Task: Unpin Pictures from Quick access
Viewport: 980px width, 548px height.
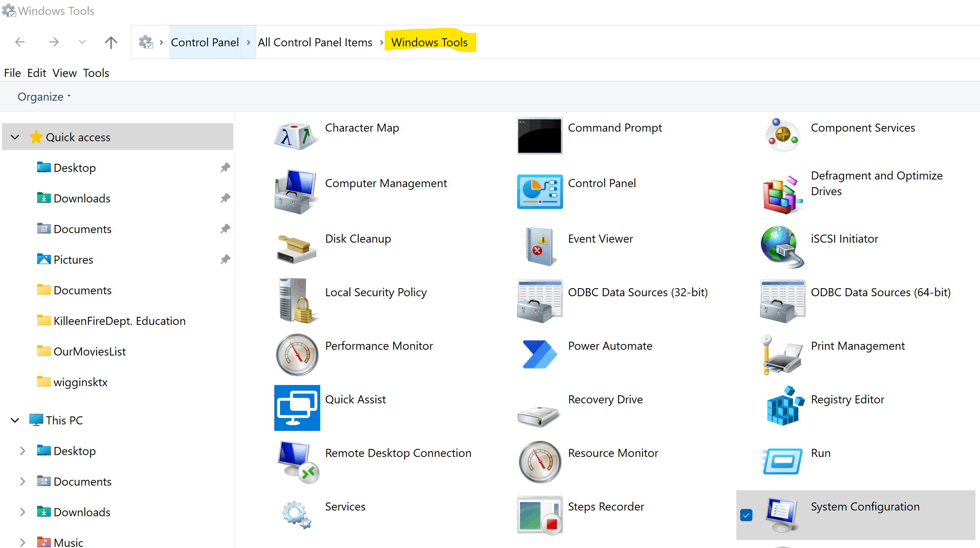Action: tap(225, 259)
